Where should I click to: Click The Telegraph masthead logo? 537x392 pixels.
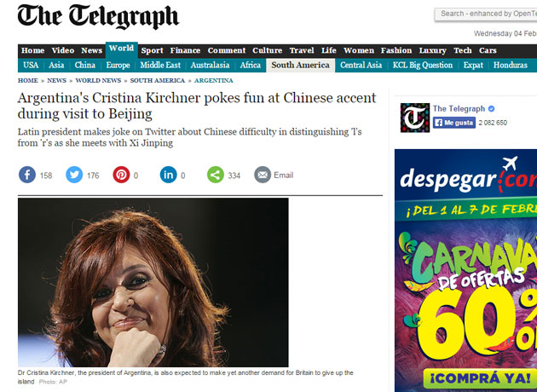[98, 17]
